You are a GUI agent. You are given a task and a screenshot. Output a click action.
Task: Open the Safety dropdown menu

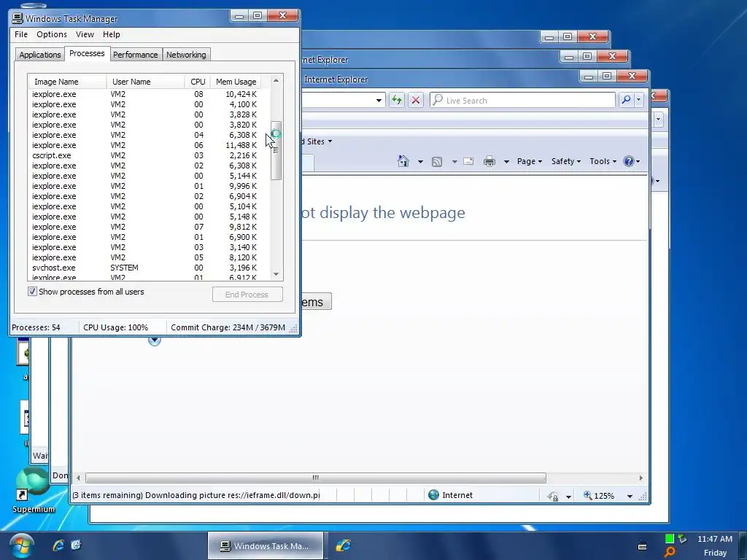click(566, 161)
